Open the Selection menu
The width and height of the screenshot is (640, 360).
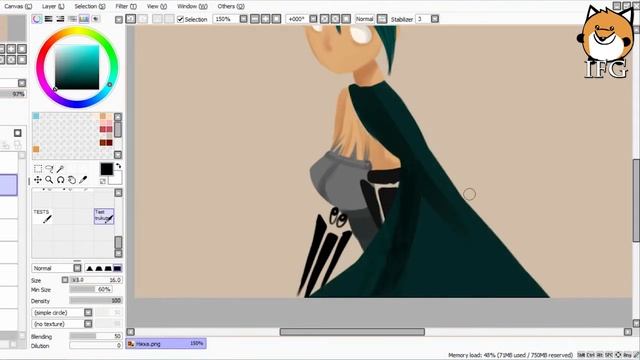point(89,6)
